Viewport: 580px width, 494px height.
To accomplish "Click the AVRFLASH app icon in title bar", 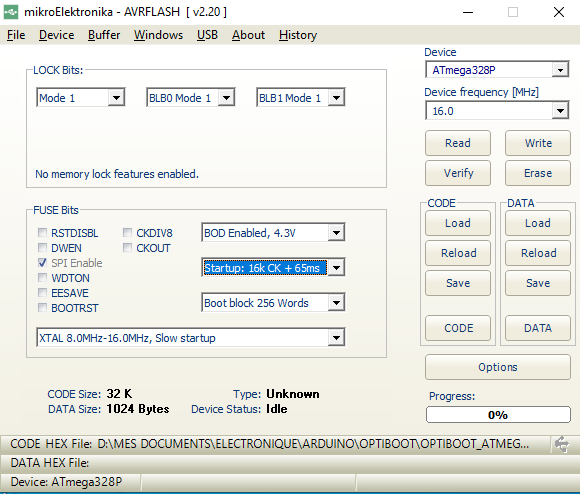I will click(10, 12).
